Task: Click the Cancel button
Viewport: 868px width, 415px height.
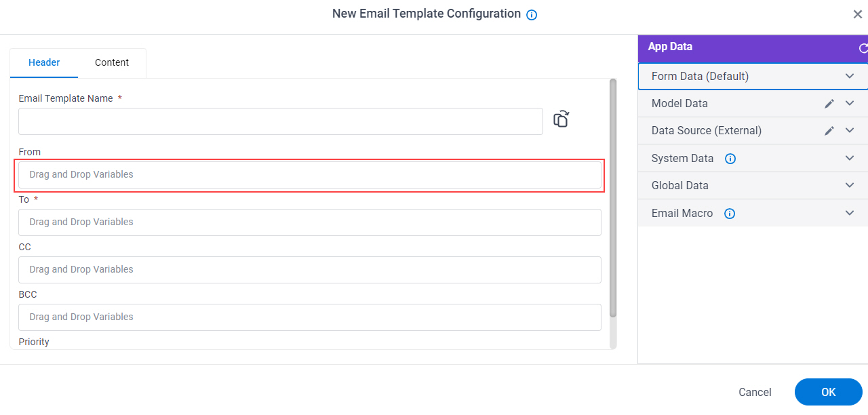Action: tap(755, 392)
